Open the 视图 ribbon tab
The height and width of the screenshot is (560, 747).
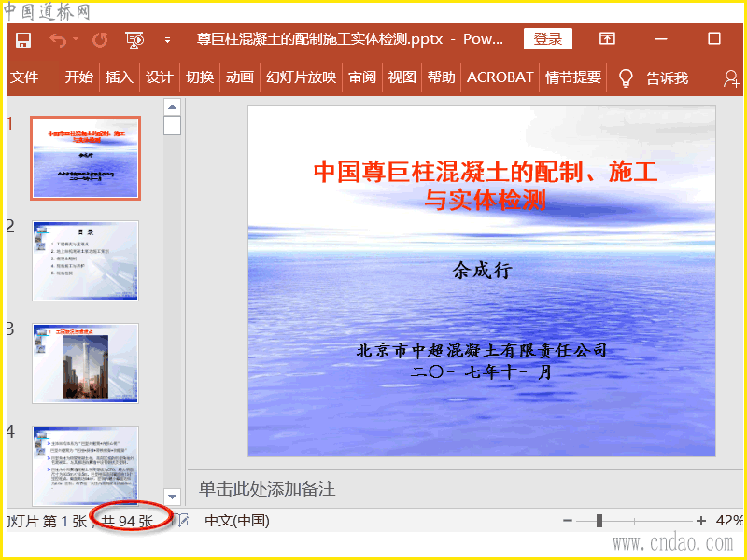coord(402,77)
